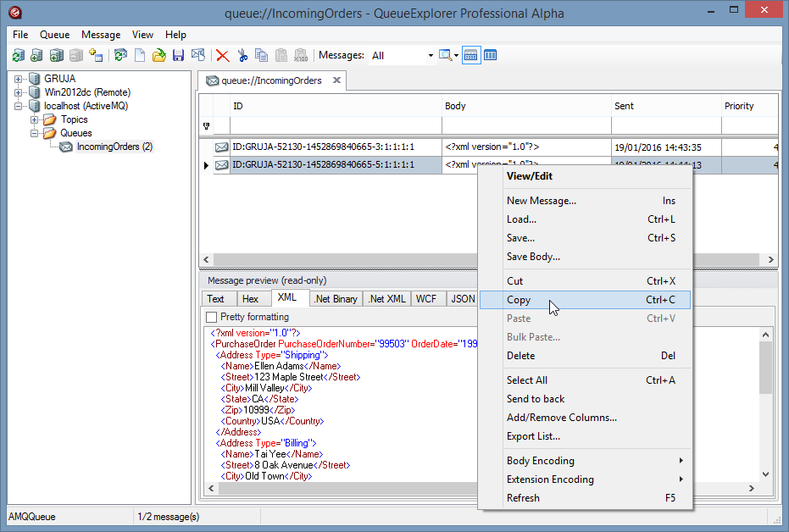Click the scissors cut icon in toolbar
The height and width of the screenshot is (532, 789).
pos(242,56)
